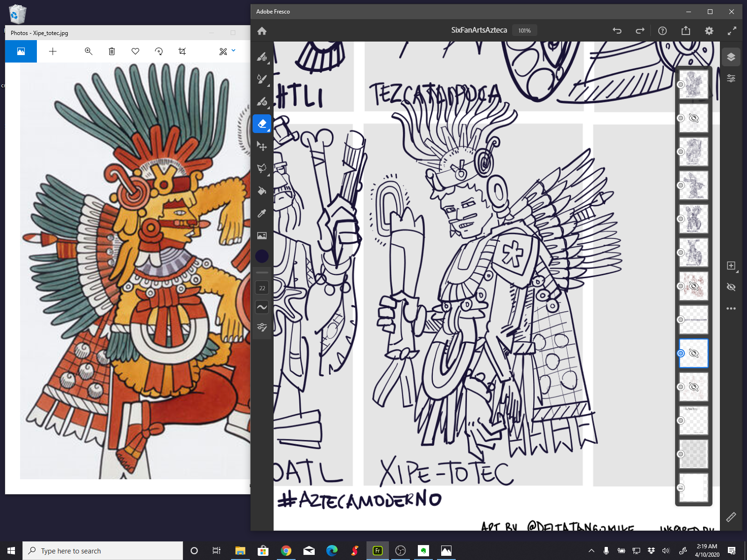This screenshot has height=560, width=747.
Task: Toggle visibility using the right-side hide layer icon
Action: click(x=731, y=287)
